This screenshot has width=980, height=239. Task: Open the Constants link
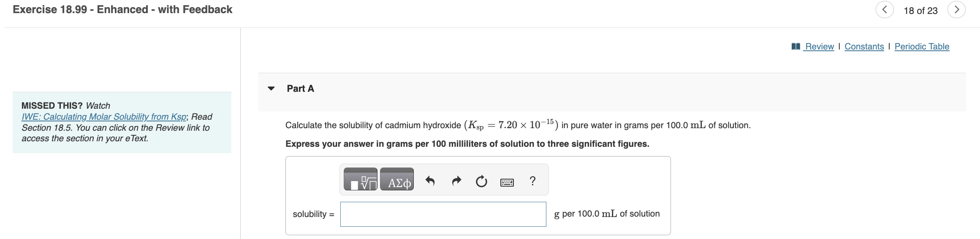(864, 47)
